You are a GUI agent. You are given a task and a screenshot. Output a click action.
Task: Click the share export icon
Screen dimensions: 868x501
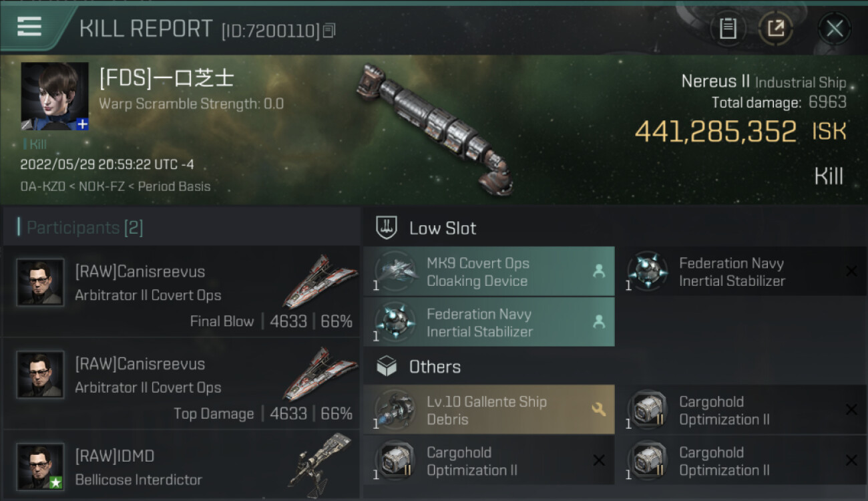tap(775, 29)
